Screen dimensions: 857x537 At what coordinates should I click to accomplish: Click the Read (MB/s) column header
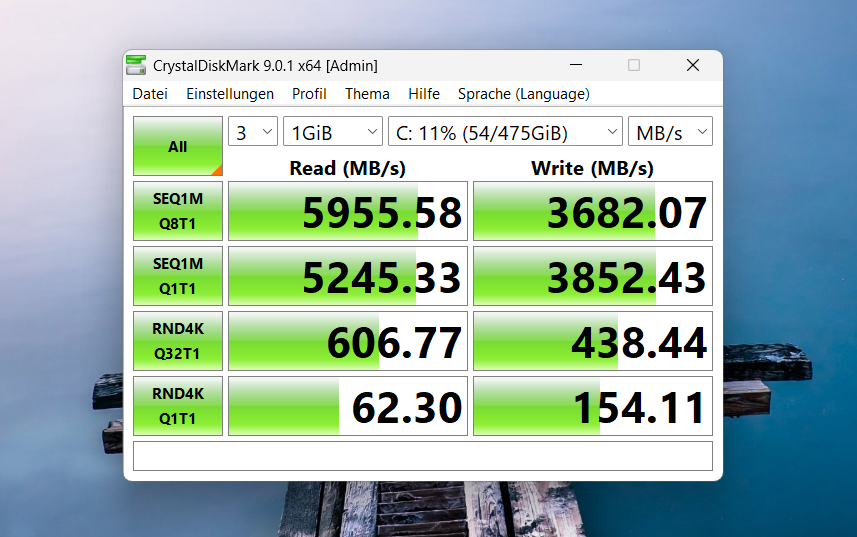pyautogui.click(x=348, y=168)
